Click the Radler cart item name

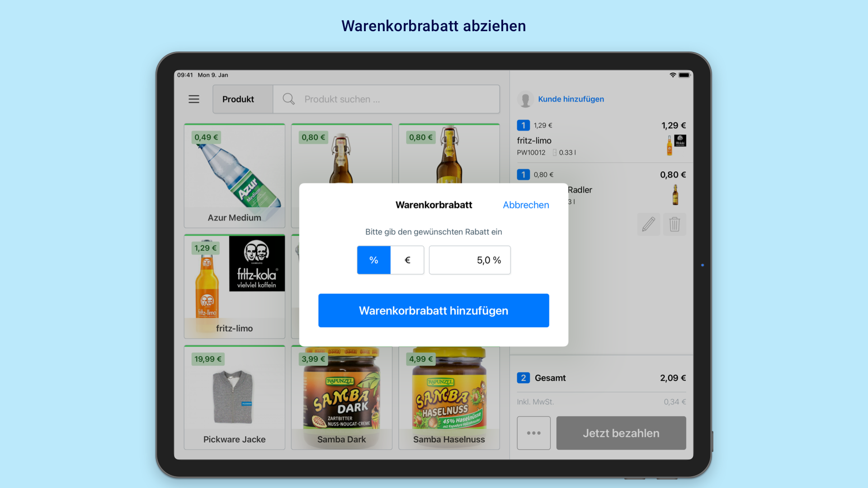point(580,190)
